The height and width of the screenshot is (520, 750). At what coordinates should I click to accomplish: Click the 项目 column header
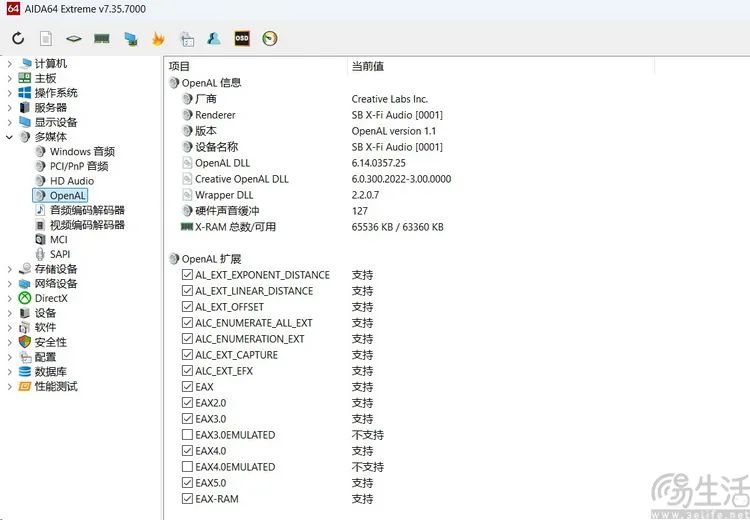[179, 66]
